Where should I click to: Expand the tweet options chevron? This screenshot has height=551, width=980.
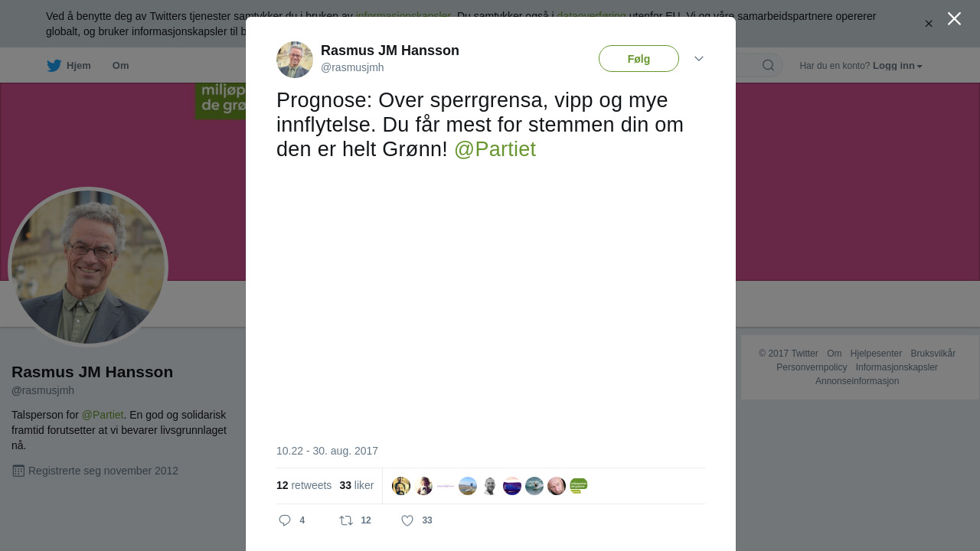coord(699,59)
